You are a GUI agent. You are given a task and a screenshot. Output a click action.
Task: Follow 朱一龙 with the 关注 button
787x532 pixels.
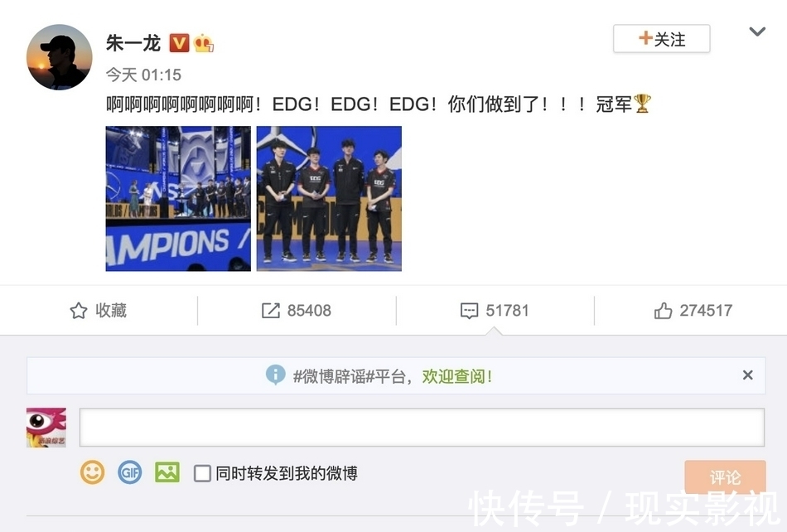coord(662,39)
